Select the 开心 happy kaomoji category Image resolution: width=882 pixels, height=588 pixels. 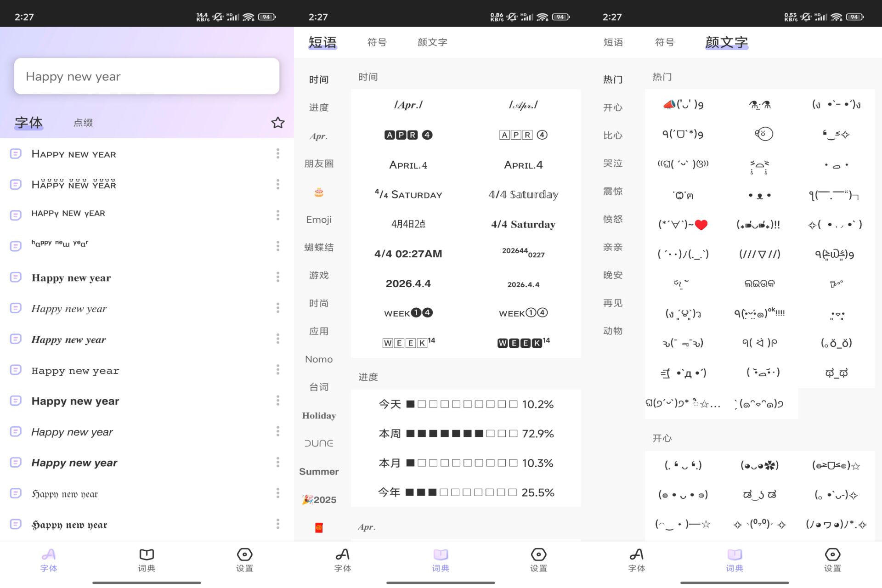(x=613, y=107)
